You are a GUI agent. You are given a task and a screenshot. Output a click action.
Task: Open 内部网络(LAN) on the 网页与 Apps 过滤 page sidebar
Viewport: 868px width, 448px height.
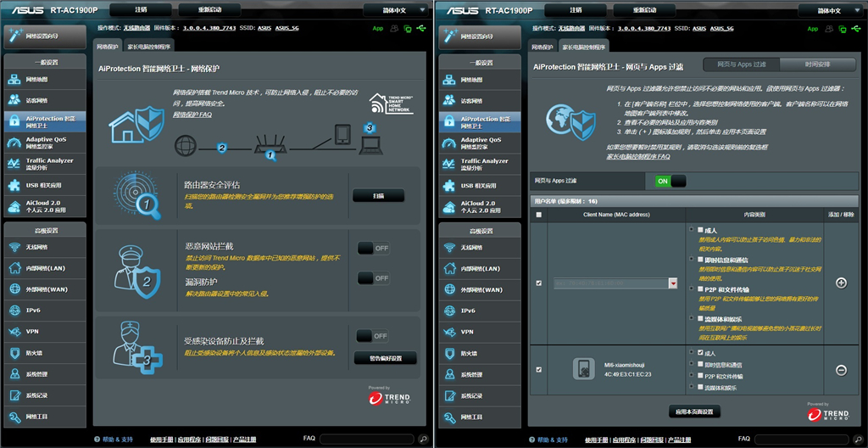[480, 268]
